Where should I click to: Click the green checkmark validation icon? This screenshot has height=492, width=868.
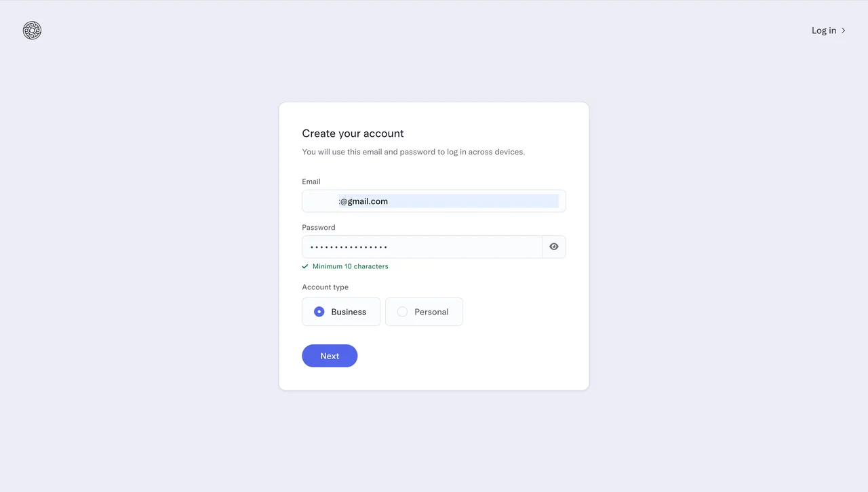point(305,266)
